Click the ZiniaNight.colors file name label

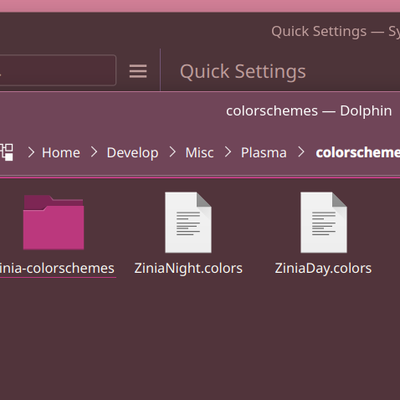[188, 268]
